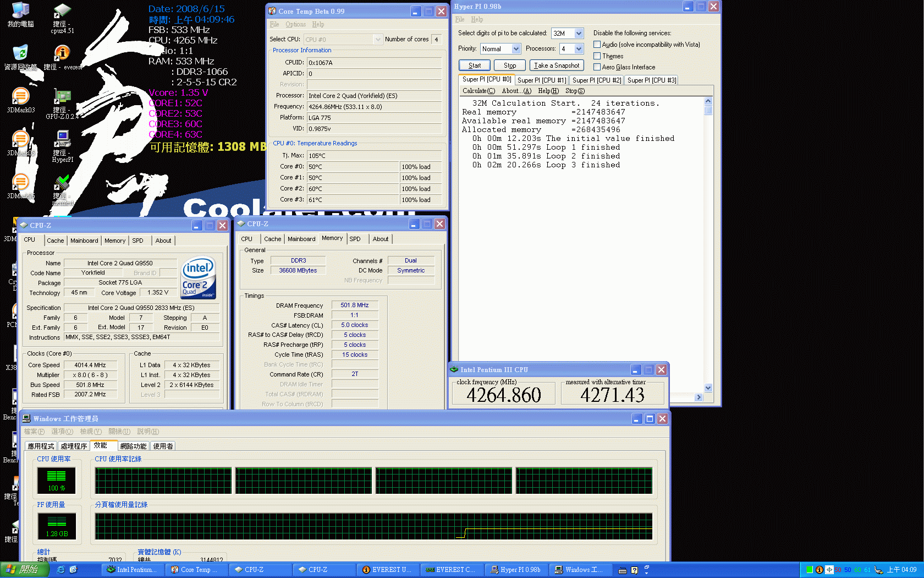Enable Audio service disable checkbox
Screen dimensions: 924x578
click(x=597, y=45)
